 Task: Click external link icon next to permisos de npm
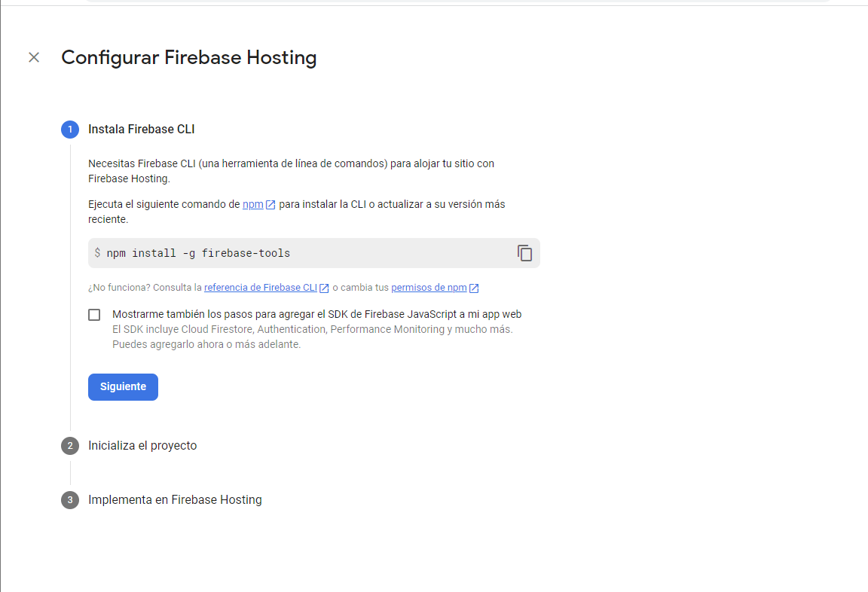(474, 287)
